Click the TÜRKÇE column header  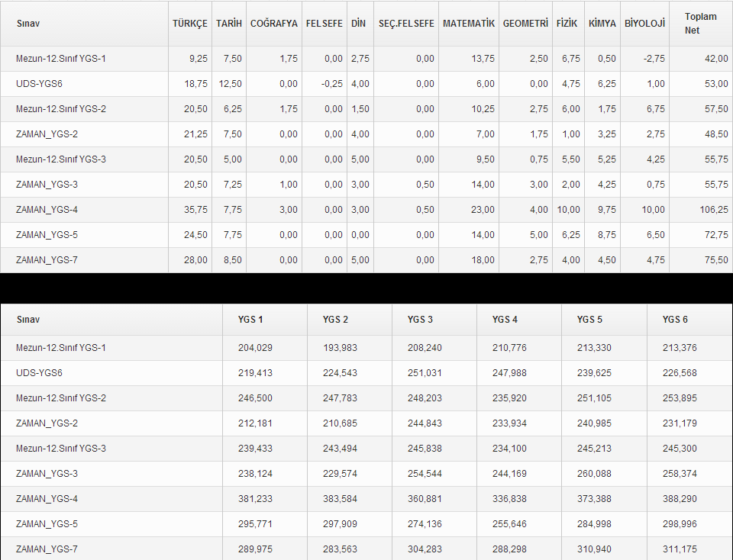(190, 24)
